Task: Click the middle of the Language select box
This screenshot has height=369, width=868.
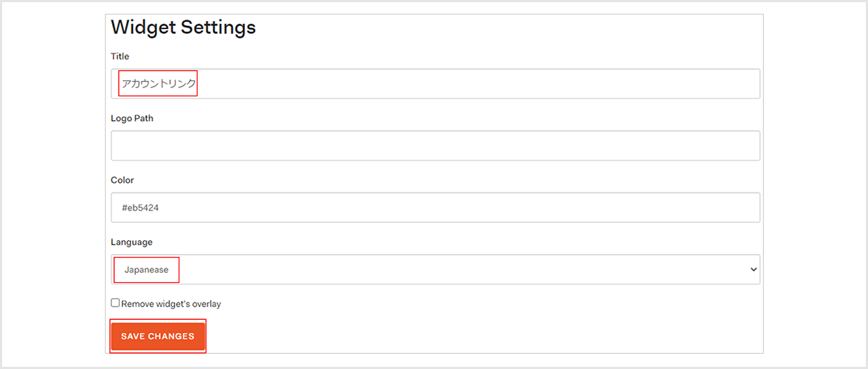Action: pos(435,269)
